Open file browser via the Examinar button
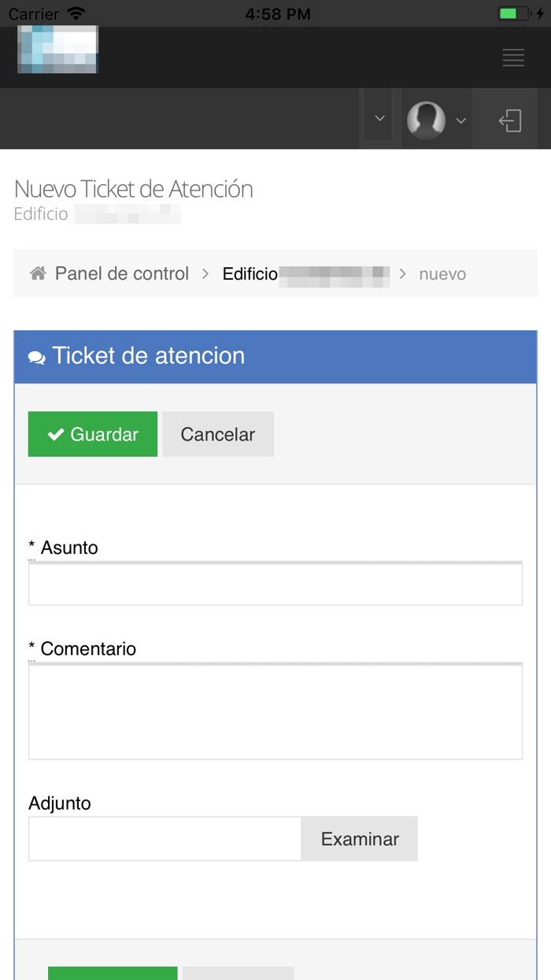551x980 pixels. [x=359, y=838]
